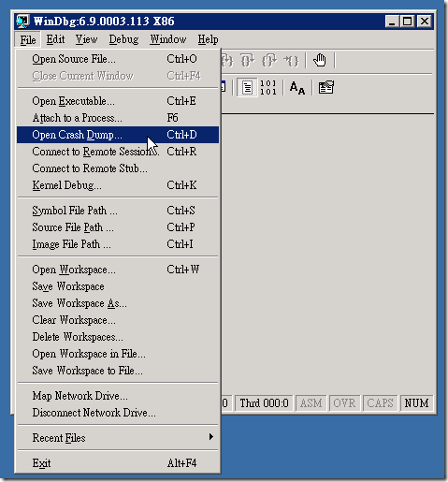448x482 pixels.
Task: Choose Save Workspace As...
Action: coord(118,303)
